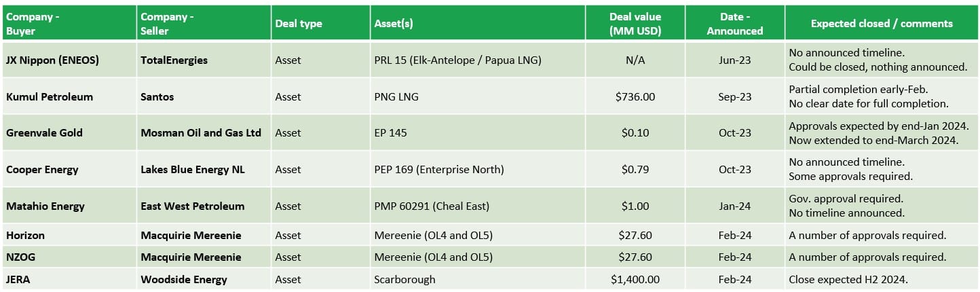
Task: Click the Lakes Blue Energy NL cell
Action: [193, 169]
